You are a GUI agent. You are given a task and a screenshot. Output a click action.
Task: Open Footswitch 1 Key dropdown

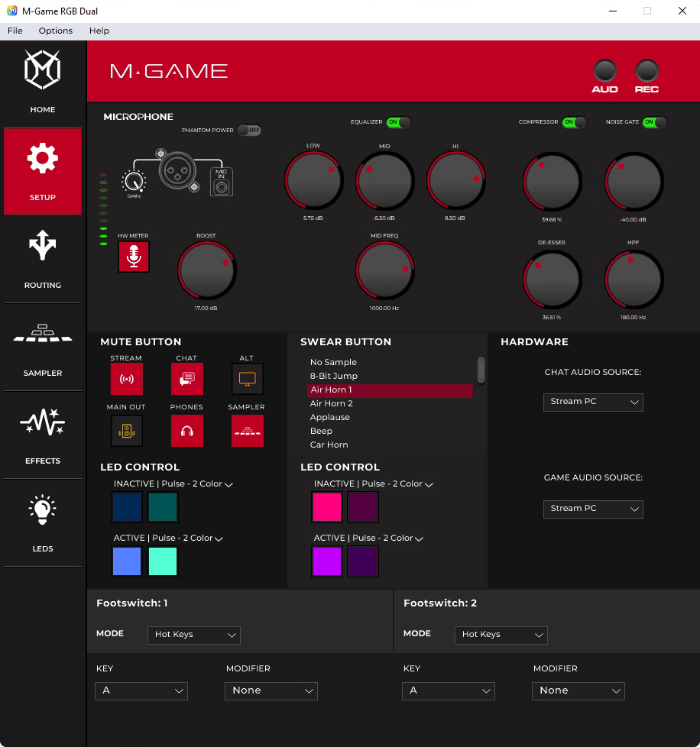(141, 690)
